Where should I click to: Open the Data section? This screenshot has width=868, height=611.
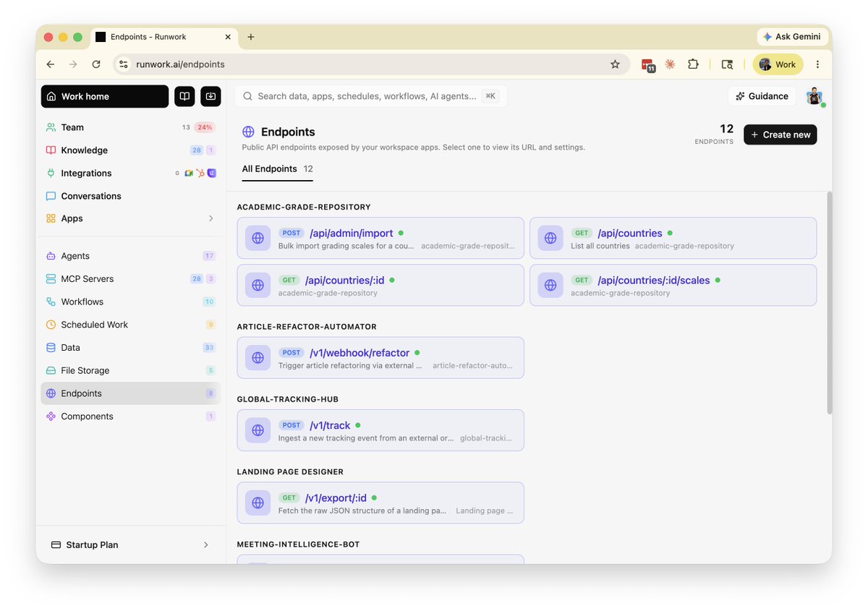(131, 347)
